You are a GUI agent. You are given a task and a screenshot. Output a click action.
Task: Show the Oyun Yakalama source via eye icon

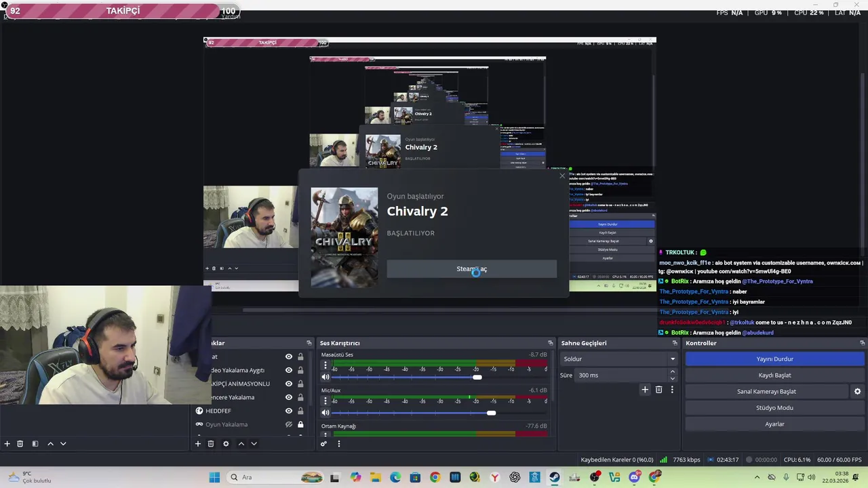coord(289,424)
